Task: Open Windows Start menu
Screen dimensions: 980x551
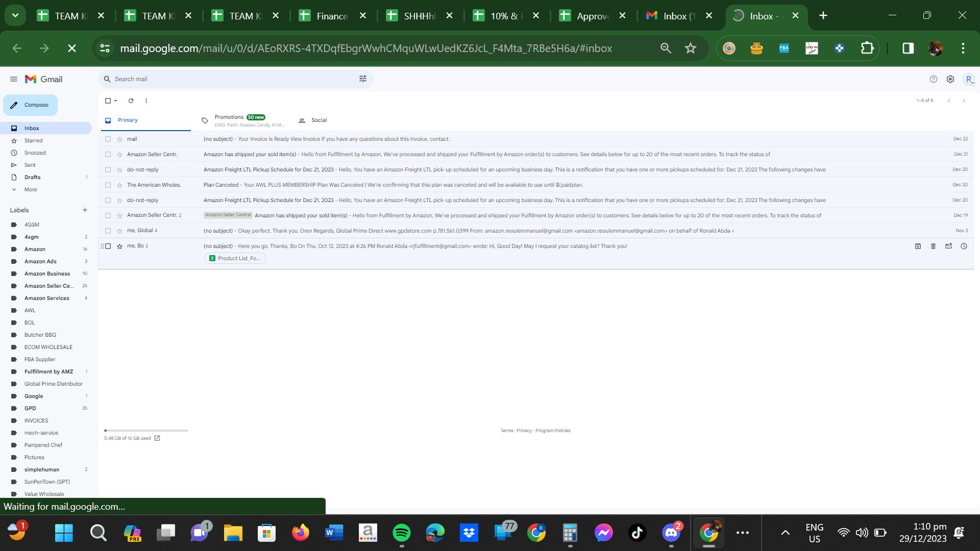Action: (64, 533)
